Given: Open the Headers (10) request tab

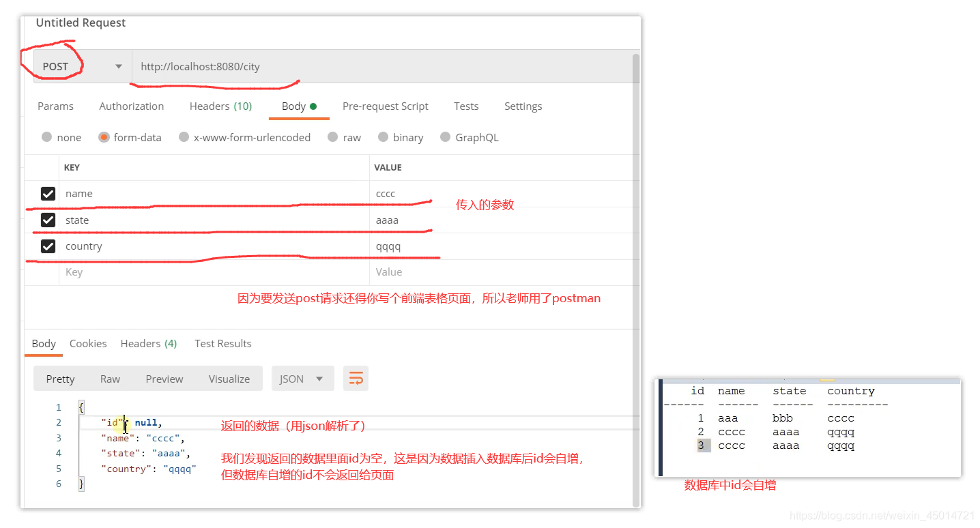Looking at the screenshot, I should tap(220, 106).
